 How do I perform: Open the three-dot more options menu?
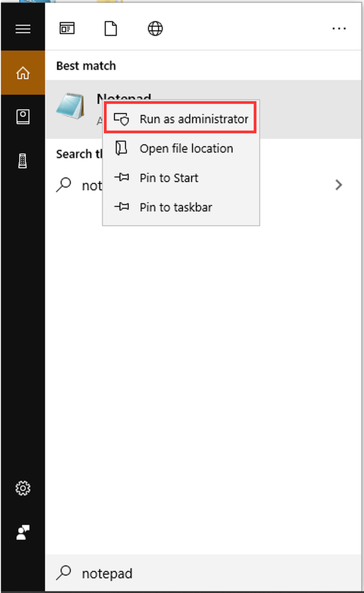coord(339,29)
